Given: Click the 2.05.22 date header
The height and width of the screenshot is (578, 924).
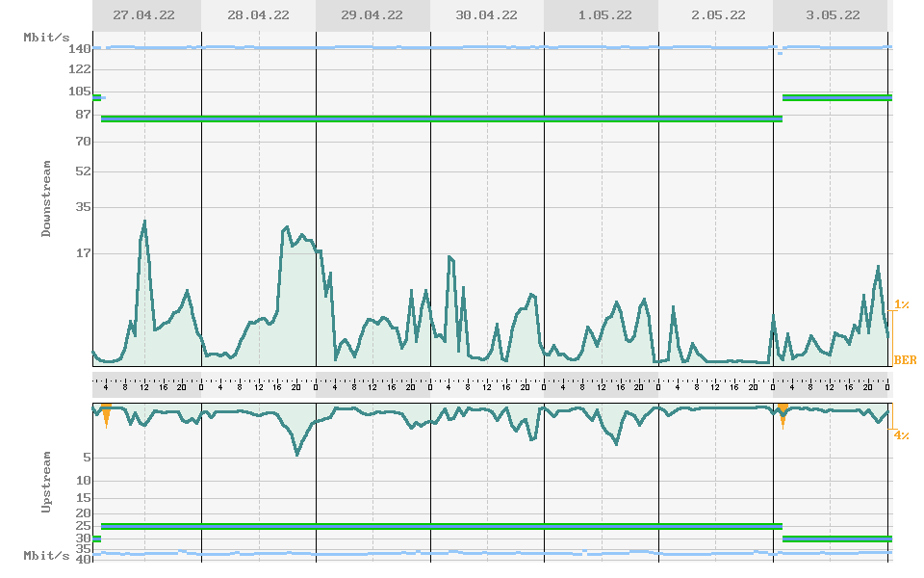Looking at the screenshot, I should [x=717, y=15].
